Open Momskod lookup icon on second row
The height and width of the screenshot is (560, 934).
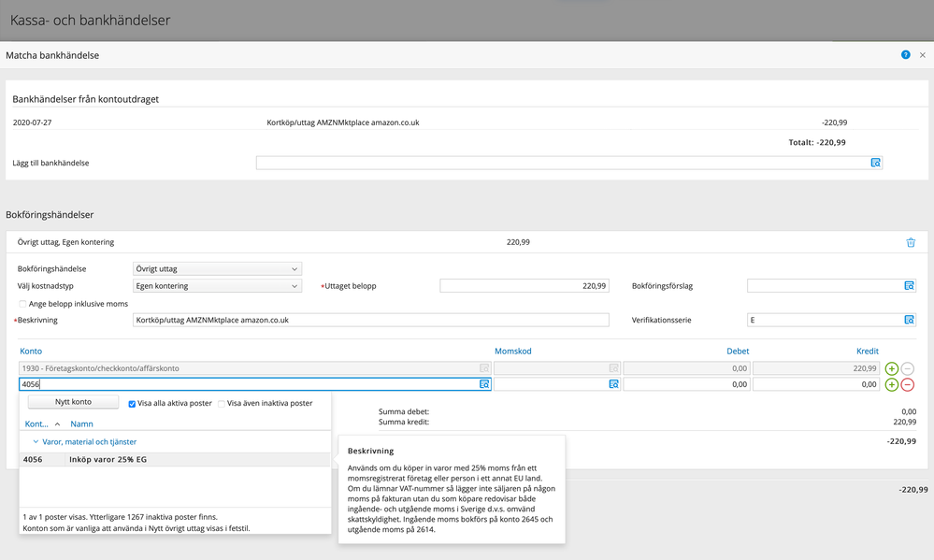click(x=613, y=384)
